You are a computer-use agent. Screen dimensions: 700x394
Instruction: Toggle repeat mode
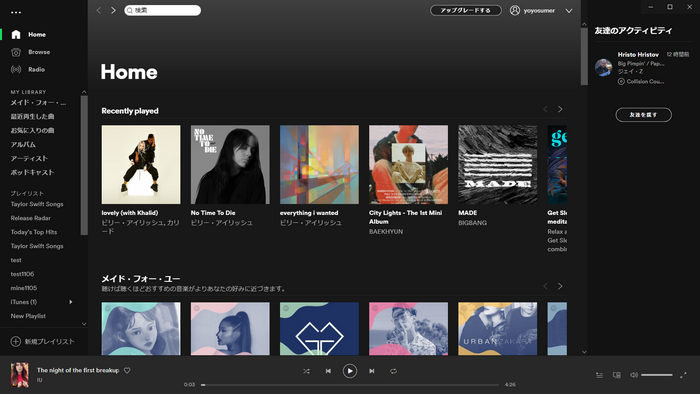[x=393, y=371]
